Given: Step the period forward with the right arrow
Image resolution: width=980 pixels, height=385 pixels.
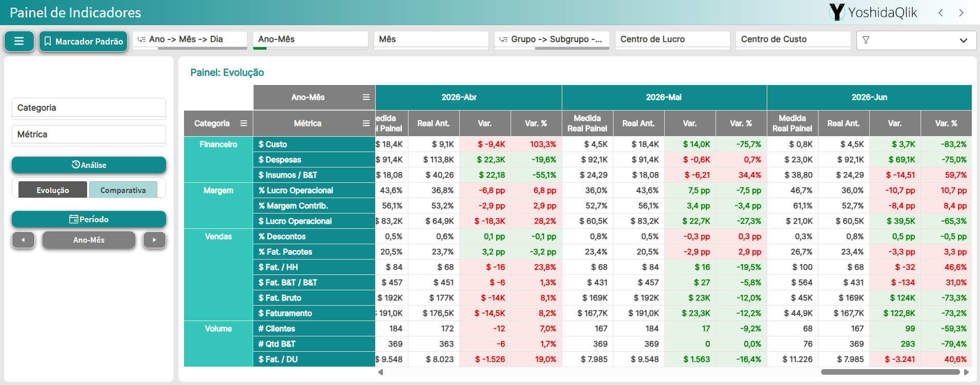Looking at the screenshot, I should [x=154, y=240].
